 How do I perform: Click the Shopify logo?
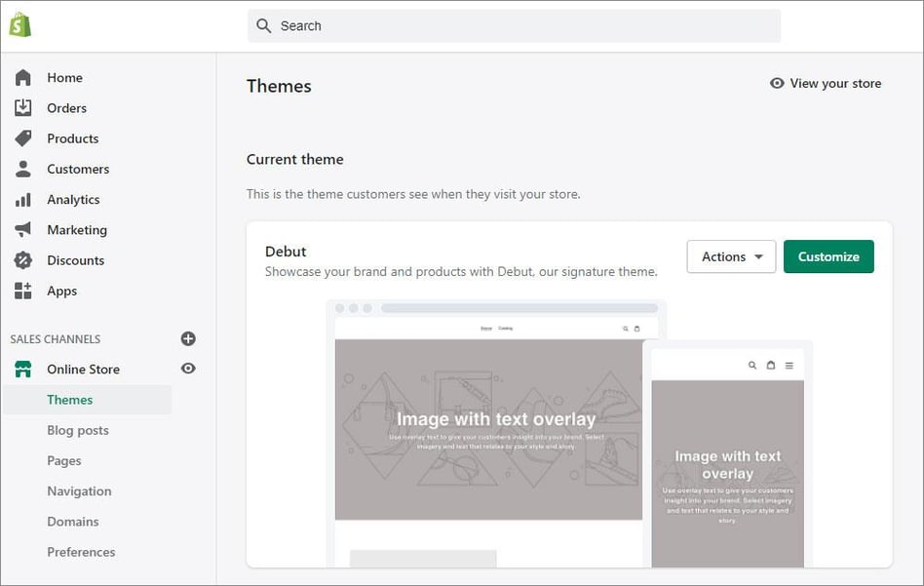click(19, 23)
